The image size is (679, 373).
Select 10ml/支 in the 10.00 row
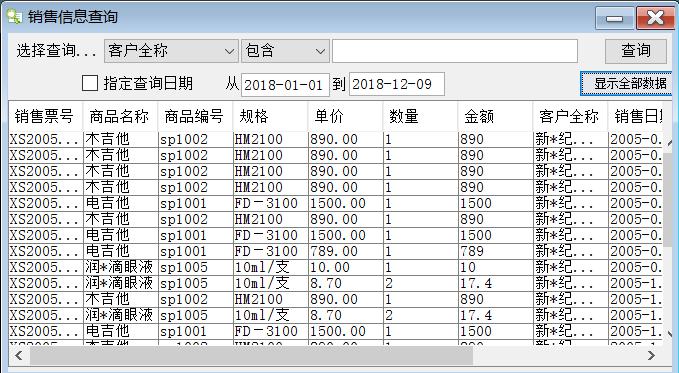(270, 267)
